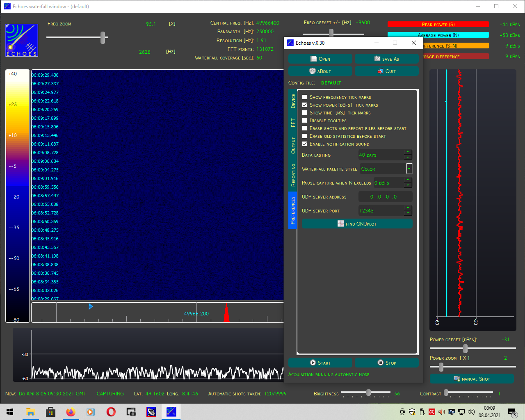Click Find GNUplot button

357,224
